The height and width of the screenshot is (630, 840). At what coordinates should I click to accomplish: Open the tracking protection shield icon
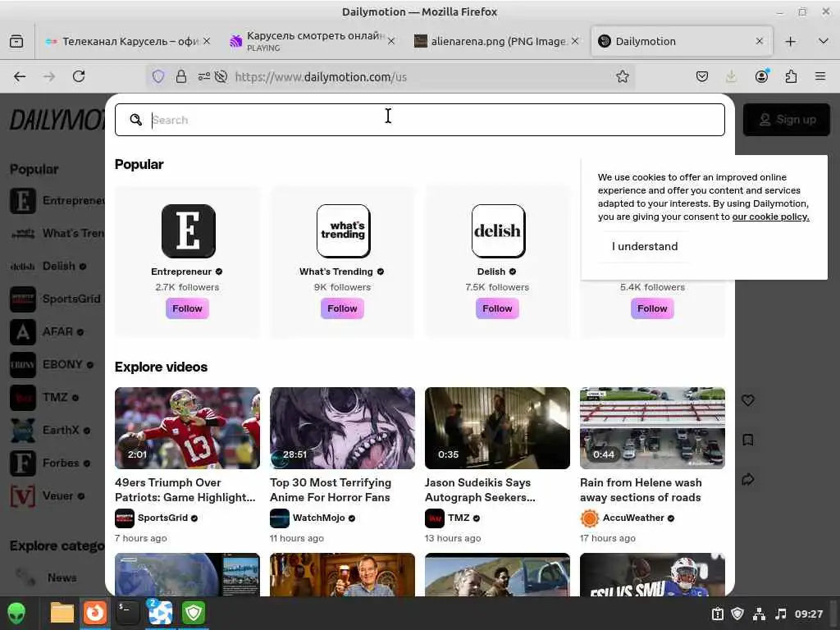tap(158, 76)
